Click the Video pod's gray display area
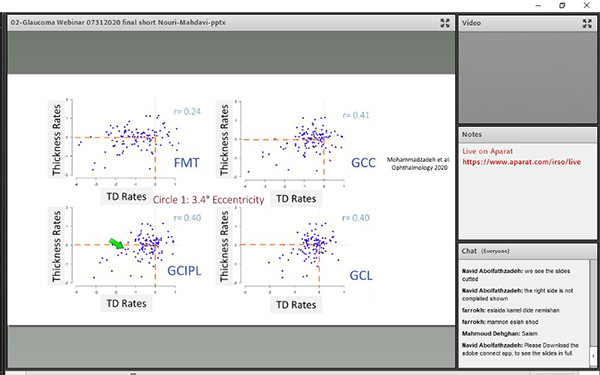Screen dimensions: 600x375 pos(527,77)
